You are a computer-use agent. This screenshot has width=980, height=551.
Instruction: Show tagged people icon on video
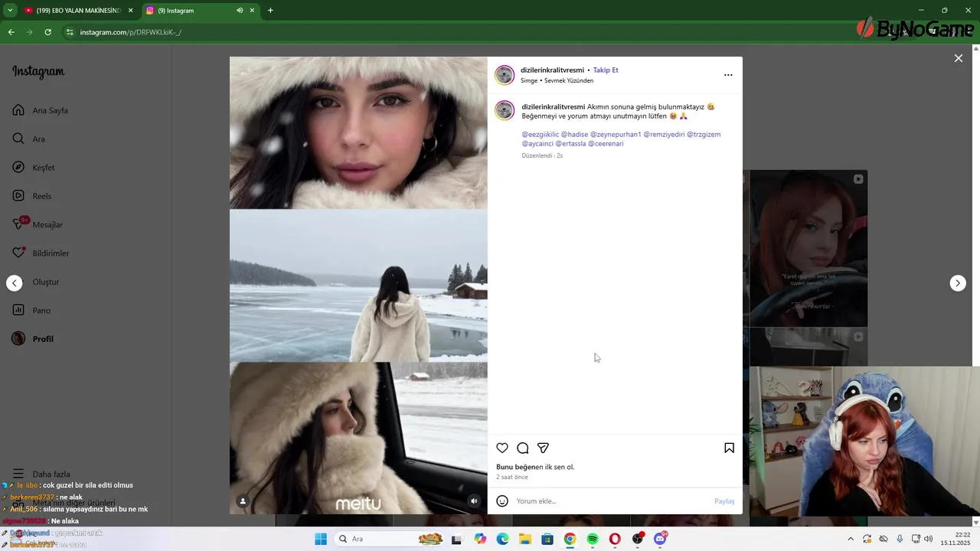pyautogui.click(x=243, y=501)
